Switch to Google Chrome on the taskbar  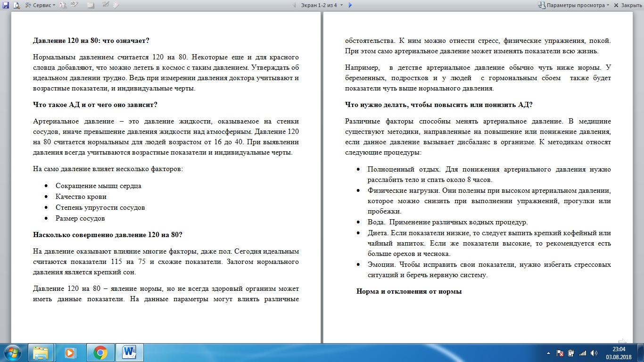click(100, 353)
